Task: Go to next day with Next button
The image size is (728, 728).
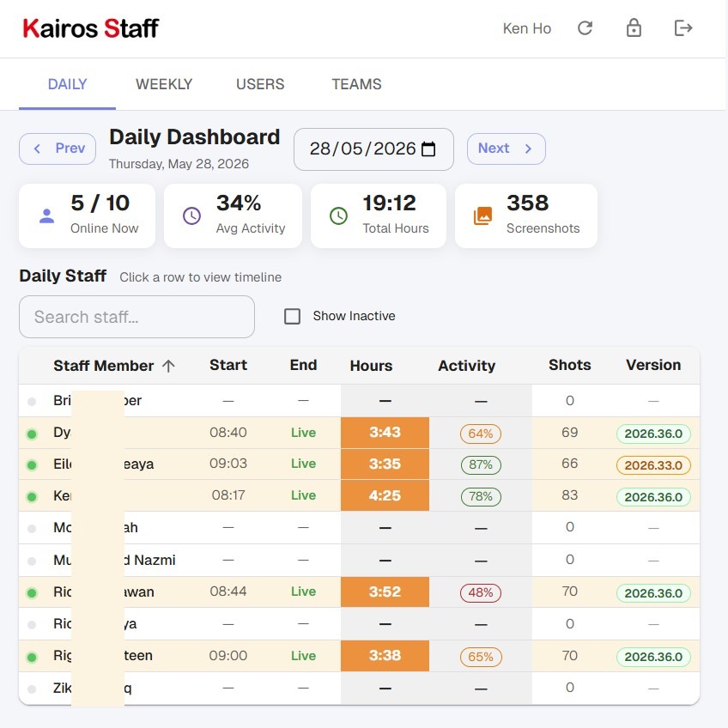Action: (x=506, y=149)
